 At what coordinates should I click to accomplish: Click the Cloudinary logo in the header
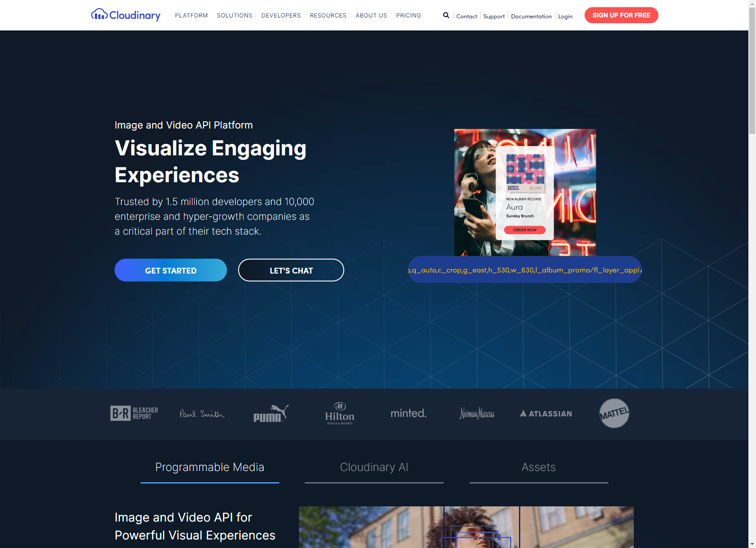point(126,15)
